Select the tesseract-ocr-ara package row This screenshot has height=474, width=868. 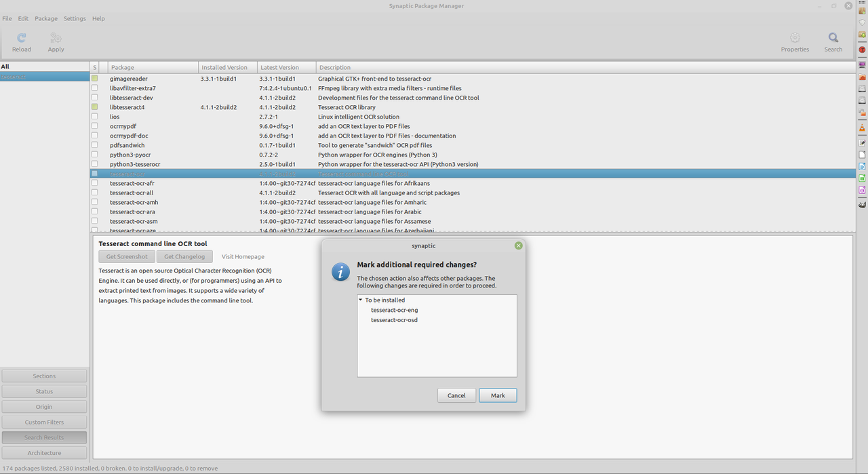(x=472, y=212)
